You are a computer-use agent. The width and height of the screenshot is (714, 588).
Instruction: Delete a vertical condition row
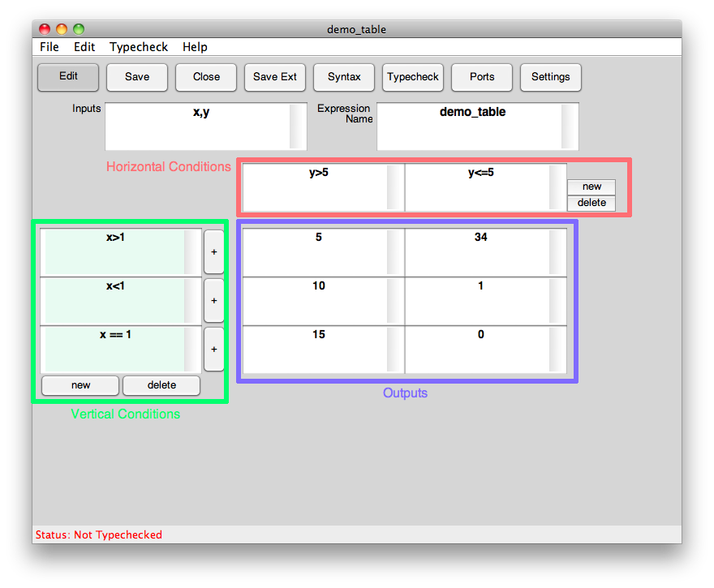(x=161, y=385)
